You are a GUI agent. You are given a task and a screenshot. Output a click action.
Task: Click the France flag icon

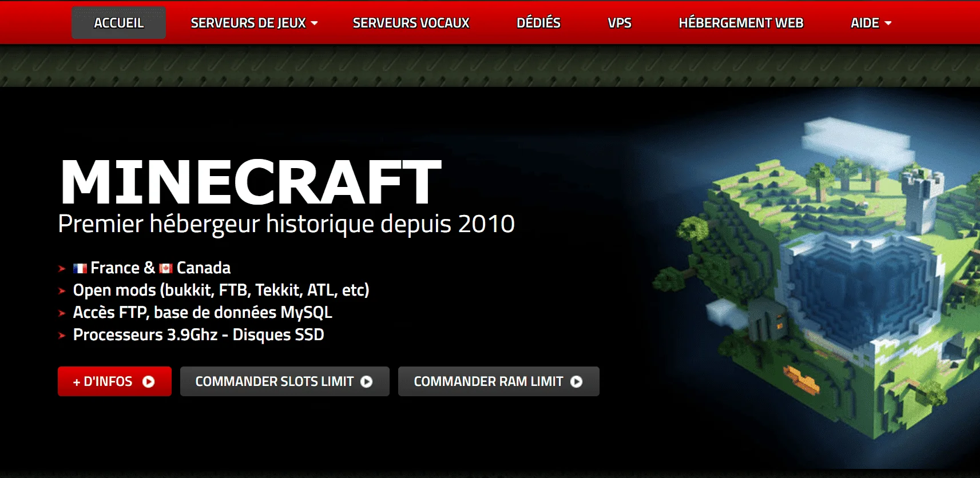[80, 268]
